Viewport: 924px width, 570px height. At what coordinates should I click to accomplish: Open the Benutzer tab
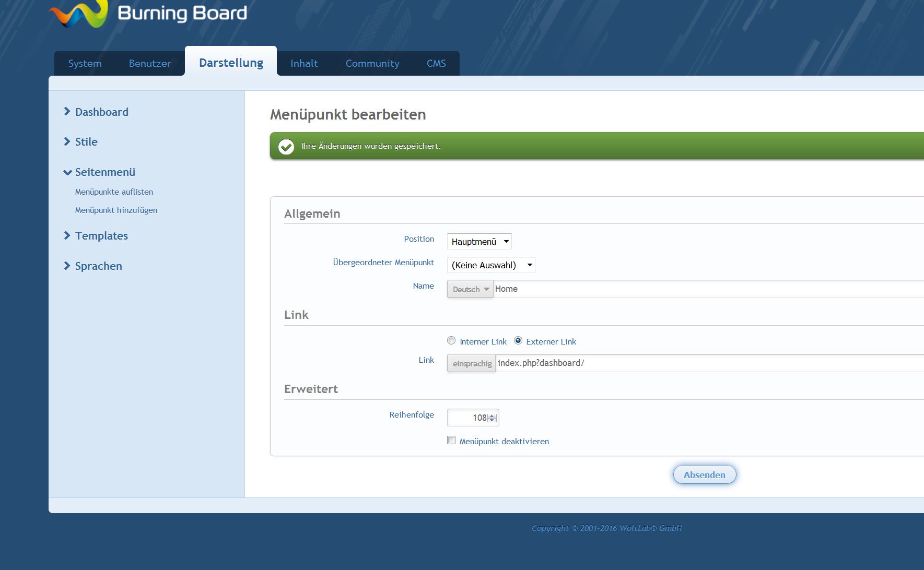(x=150, y=64)
